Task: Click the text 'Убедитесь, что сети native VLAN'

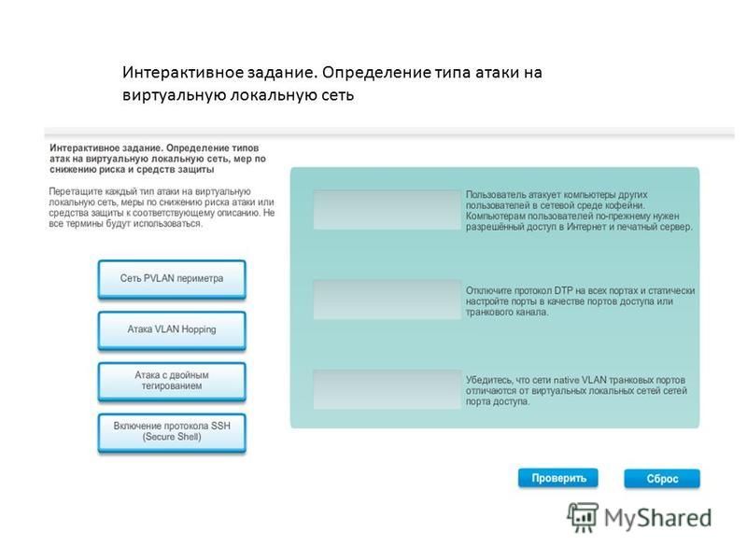Action: 536,380
